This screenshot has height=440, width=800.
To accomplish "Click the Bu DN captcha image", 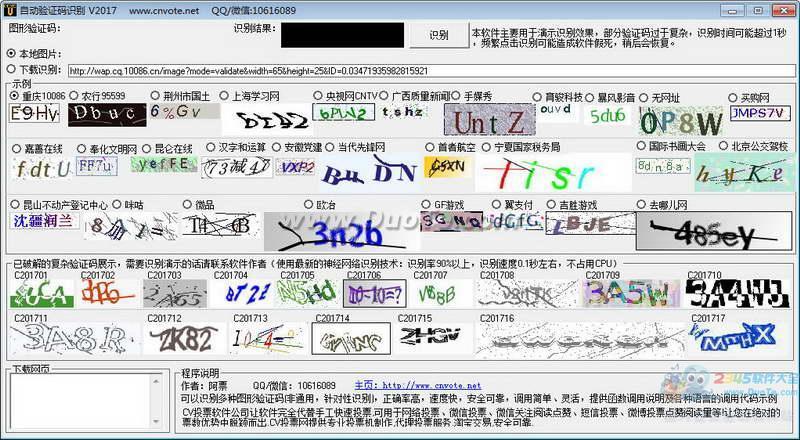I will click(369, 172).
